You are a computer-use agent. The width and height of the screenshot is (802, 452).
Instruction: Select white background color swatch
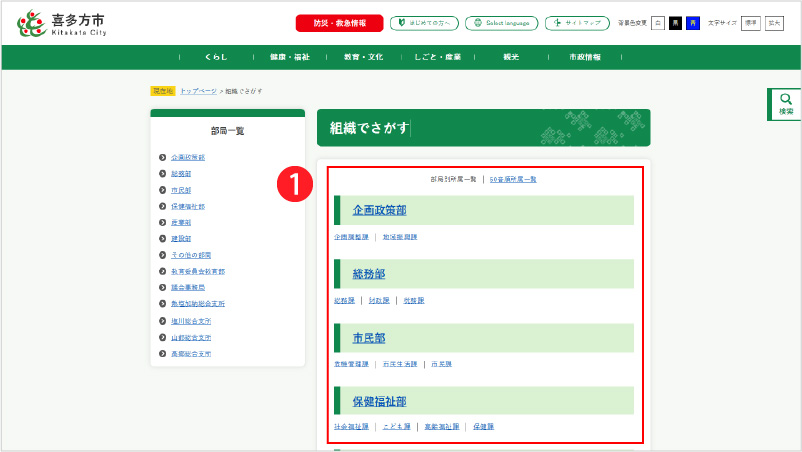click(658, 22)
